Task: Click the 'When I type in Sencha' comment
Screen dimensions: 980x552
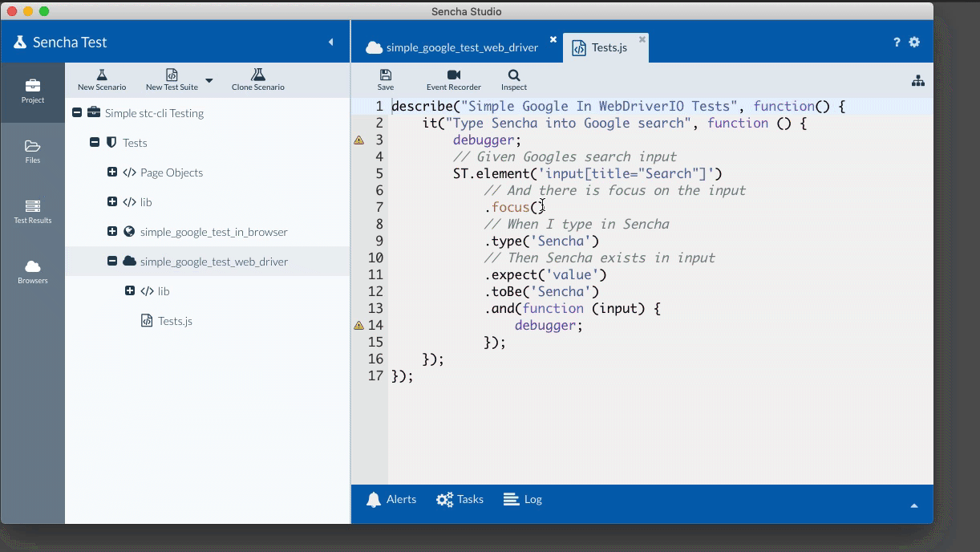Action: (577, 224)
